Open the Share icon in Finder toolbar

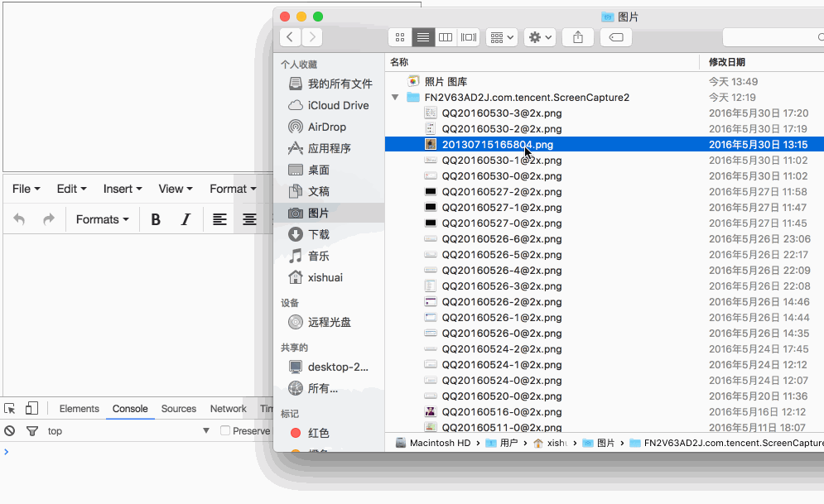[x=577, y=37]
